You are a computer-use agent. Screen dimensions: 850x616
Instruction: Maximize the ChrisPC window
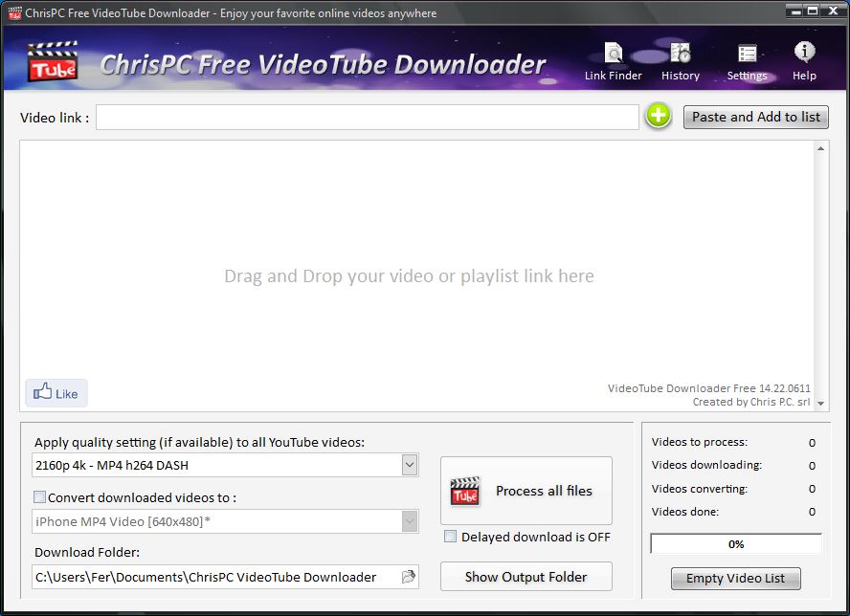click(x=813, y=11)
